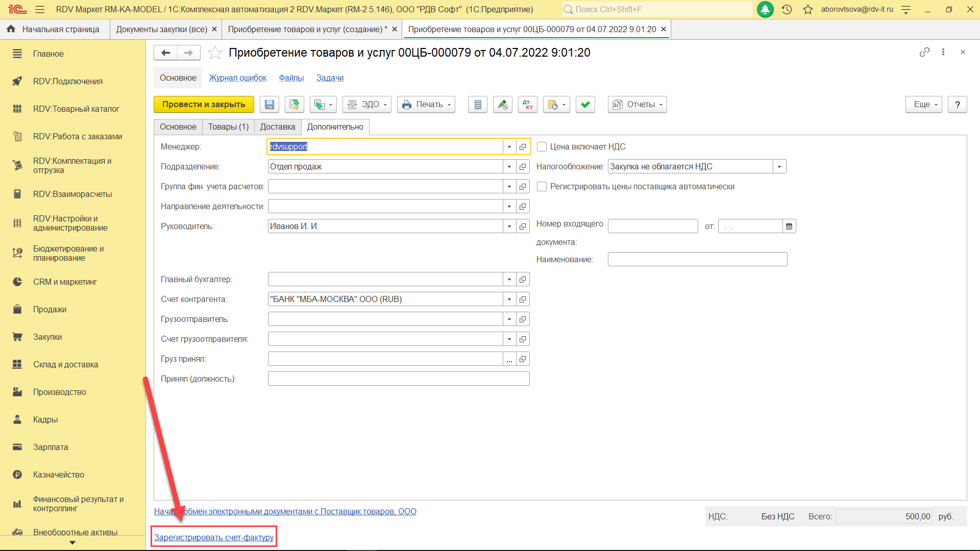Viewport: 980px width, 551px height.
Task: Expand the Налогообложение dropdown
Action: 779,167
